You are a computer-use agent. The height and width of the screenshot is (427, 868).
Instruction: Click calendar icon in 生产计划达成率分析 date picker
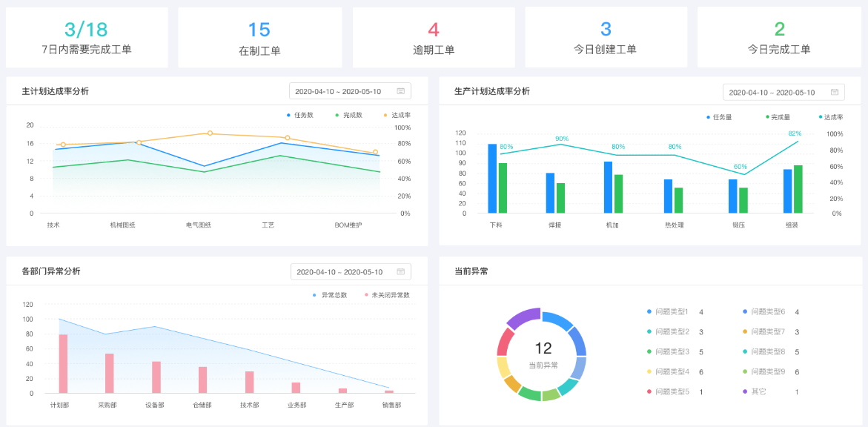pos(834,93)
